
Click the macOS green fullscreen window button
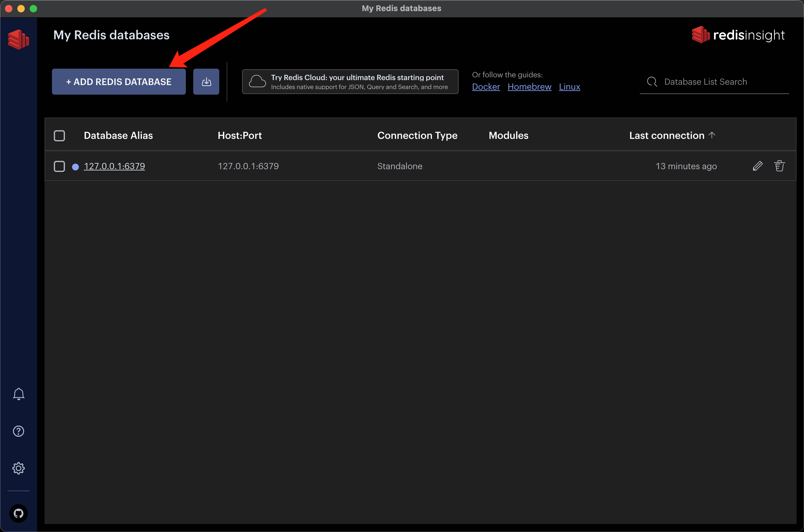33,8
